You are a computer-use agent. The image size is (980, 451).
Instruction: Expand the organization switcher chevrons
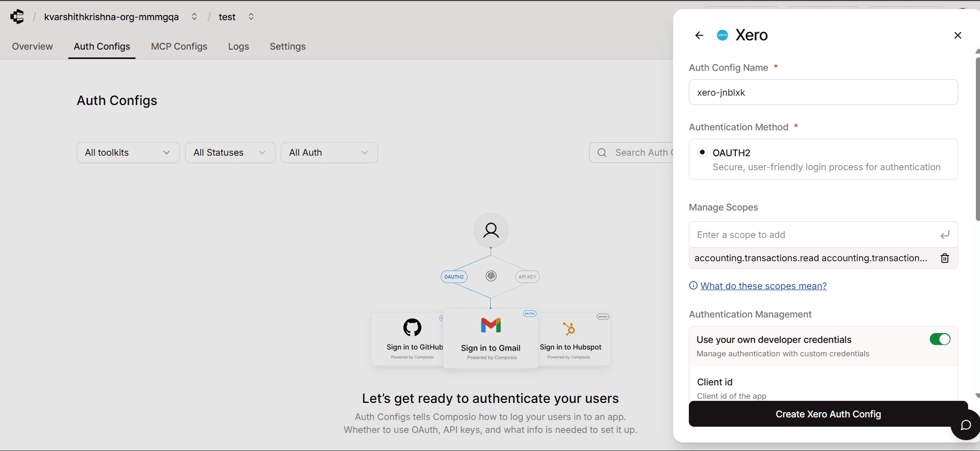(x=194, y=17)
